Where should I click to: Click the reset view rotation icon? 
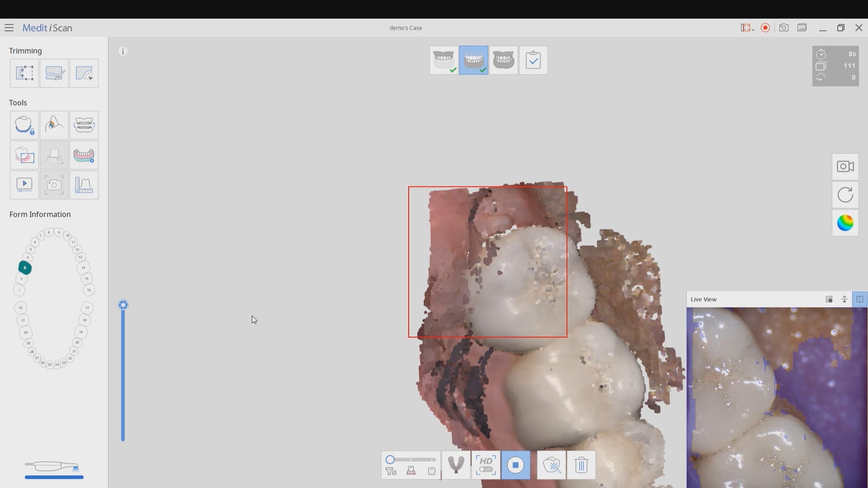point(845,195)
